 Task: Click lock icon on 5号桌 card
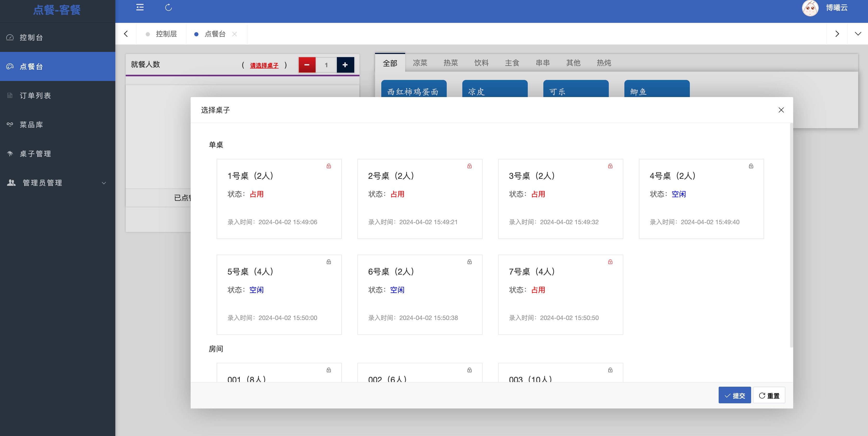329,262
